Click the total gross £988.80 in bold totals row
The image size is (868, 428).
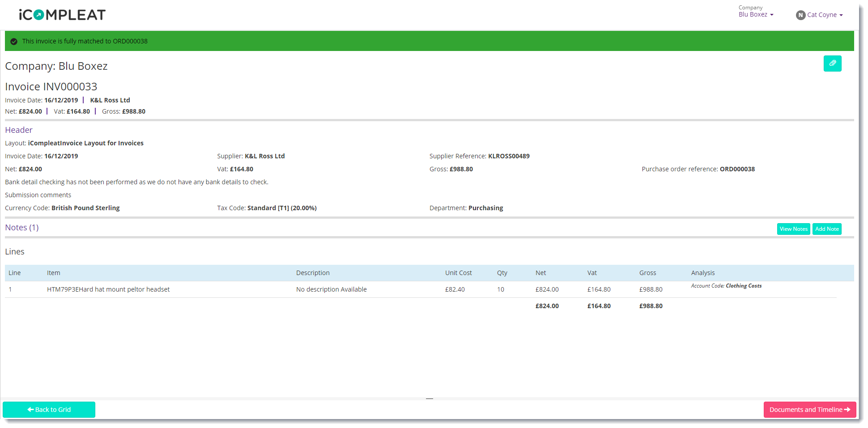pyautogui.click(x=651, y=306)
